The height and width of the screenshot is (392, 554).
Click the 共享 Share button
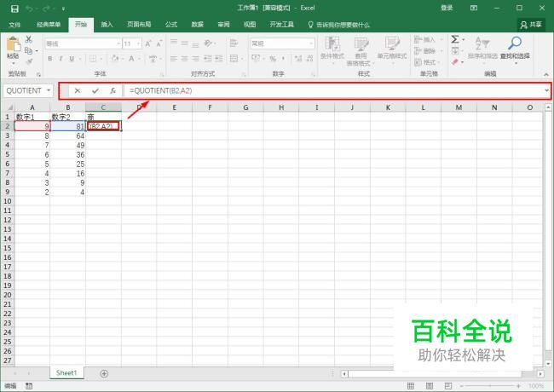tap(531, 25)
